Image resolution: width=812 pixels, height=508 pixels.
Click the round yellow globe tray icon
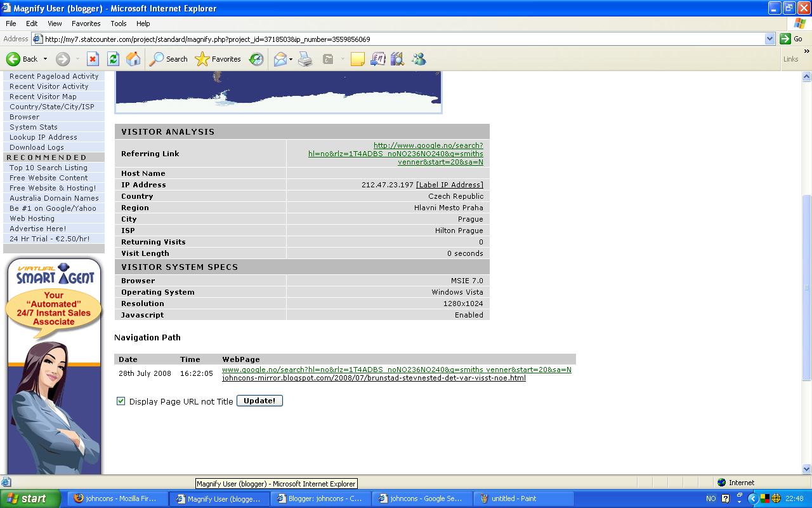click(x=776, y=498)
